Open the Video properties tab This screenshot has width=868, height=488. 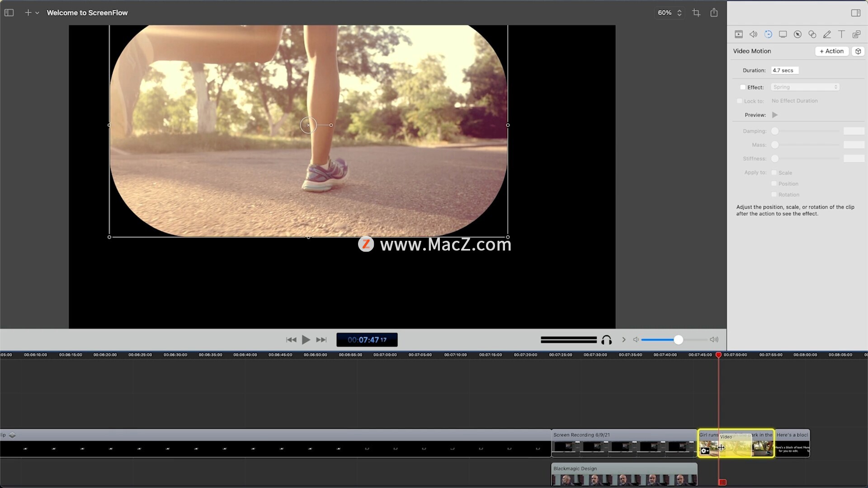739,34
